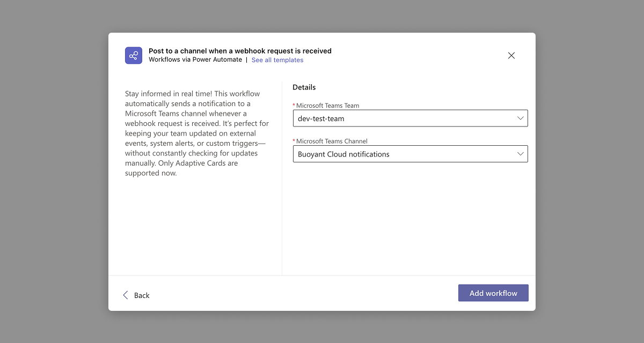The width and height of the screenshot is (644, 343).
Task: Click the Workflows via Power Automate subtitle
Action: pyautogui.click(x=195, y=59)
